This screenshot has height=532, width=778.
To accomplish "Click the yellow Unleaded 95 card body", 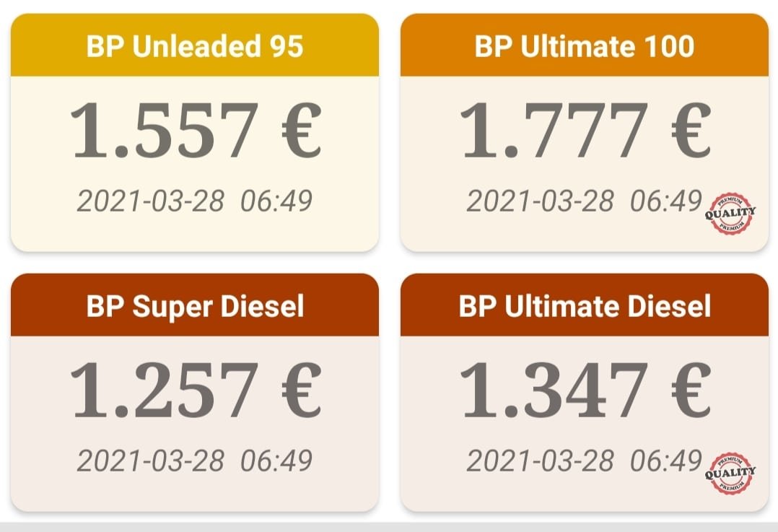I will coord(195,164).
